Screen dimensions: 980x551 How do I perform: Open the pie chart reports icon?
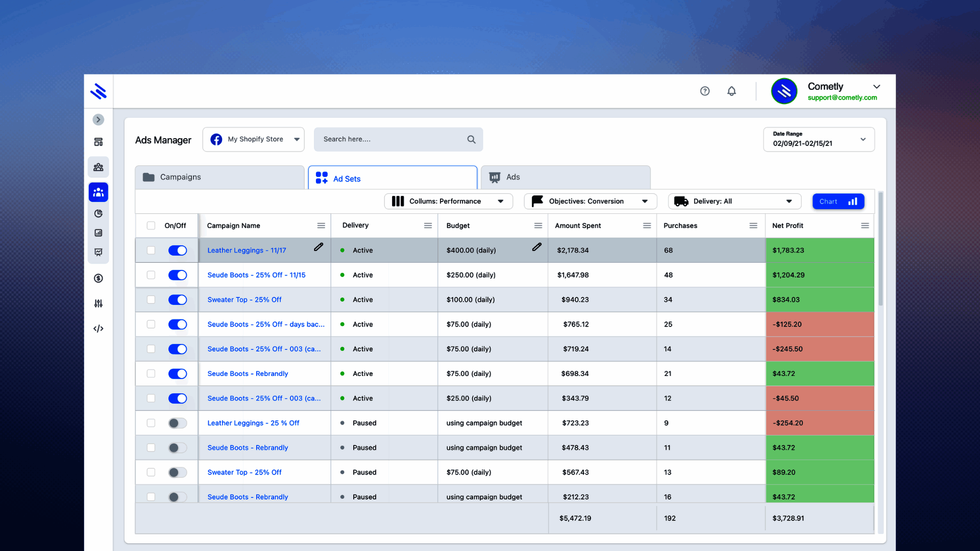[x=98, y=214]
